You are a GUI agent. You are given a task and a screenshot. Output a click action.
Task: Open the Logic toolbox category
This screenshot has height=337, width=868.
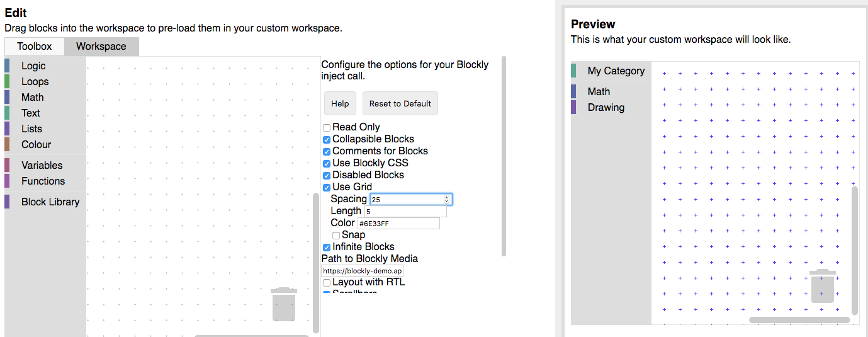[x=33, y=66]
